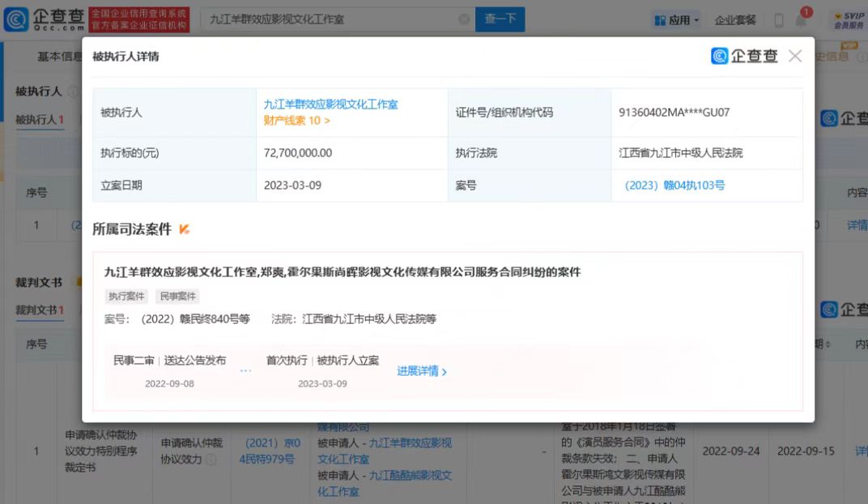
Task: Switch to the 基本信息 tab in background page
Action: tap(59, 57)
